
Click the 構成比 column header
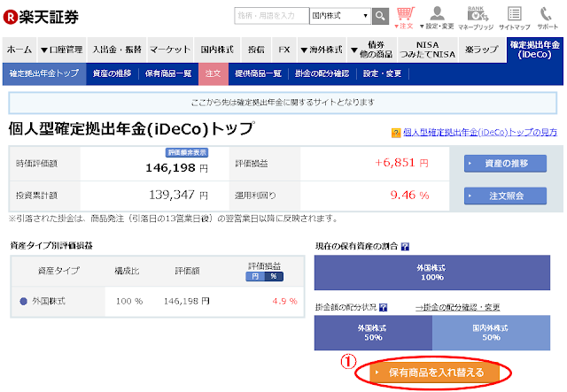127,271
